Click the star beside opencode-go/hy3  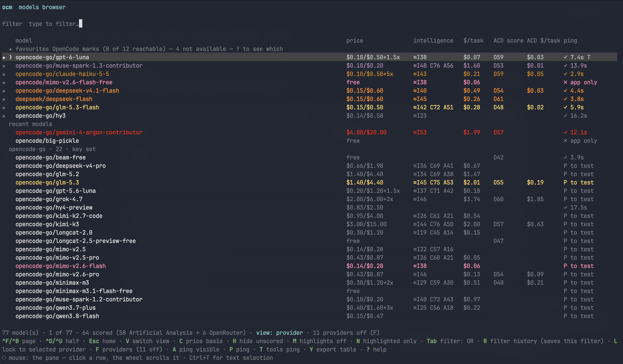pyautogui.click(x=4, y=116)
